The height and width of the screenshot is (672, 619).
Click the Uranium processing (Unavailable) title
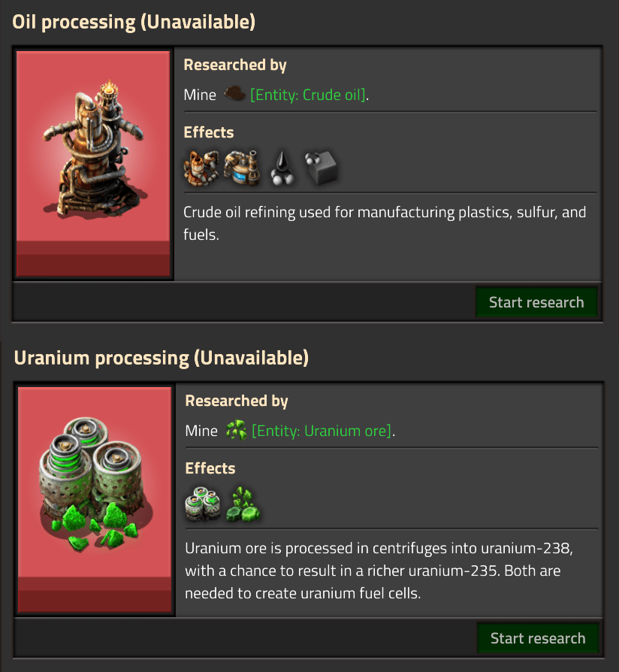pyautogui.click(x=162, y=358)
